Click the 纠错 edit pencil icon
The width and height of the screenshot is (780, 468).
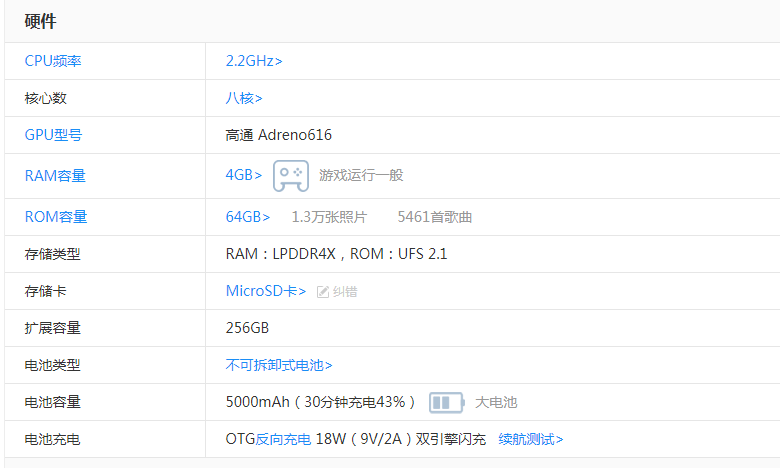pos(323,292)
